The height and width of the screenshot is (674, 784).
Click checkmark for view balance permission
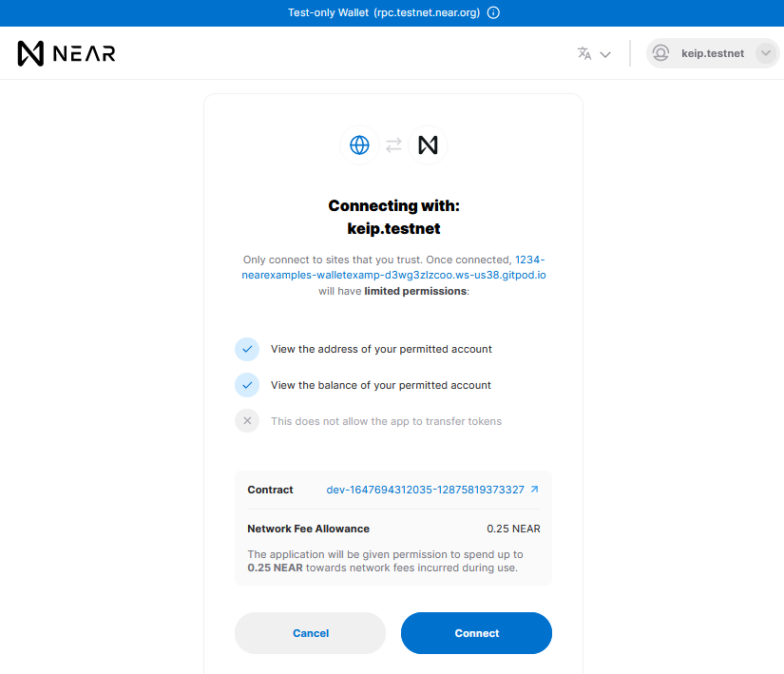(x=247, y=385)
